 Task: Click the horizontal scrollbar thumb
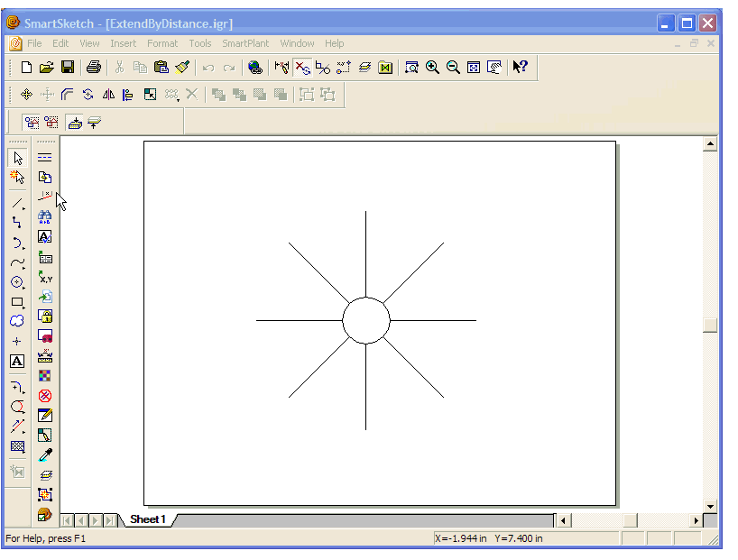631,520
